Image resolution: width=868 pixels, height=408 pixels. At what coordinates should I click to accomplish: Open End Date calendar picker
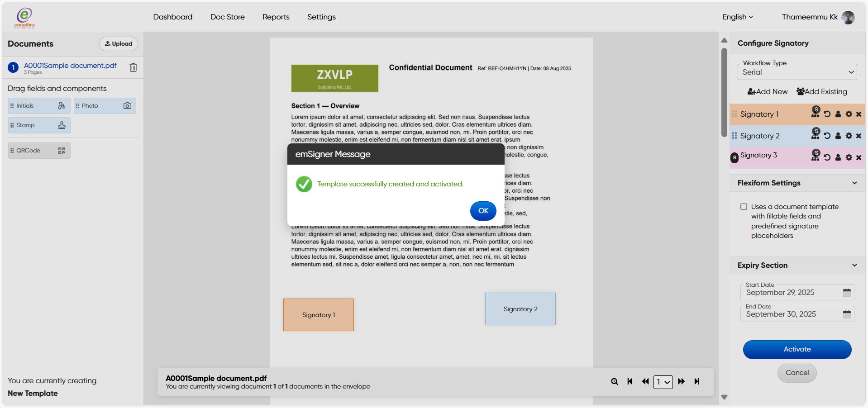tap(847, 314)
